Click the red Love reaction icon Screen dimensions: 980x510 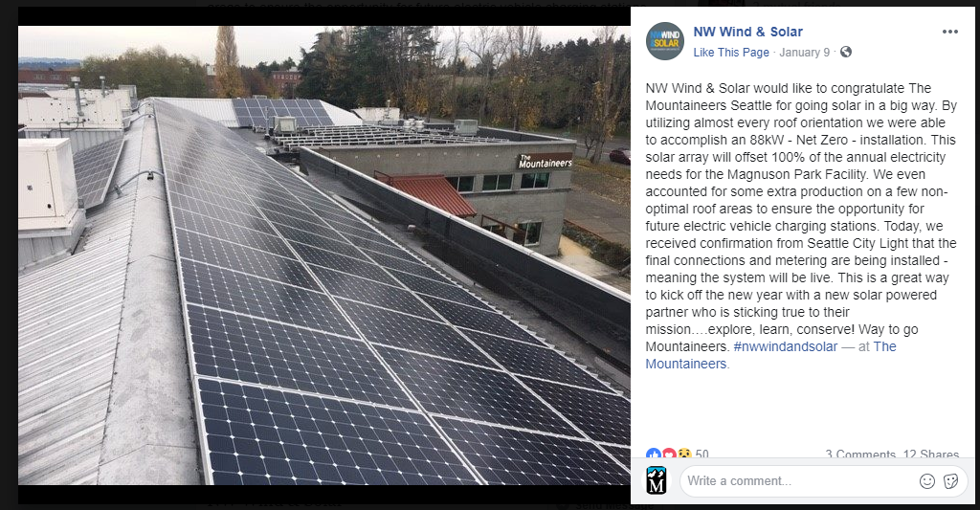pyautogui.click(x=669, y=455)
